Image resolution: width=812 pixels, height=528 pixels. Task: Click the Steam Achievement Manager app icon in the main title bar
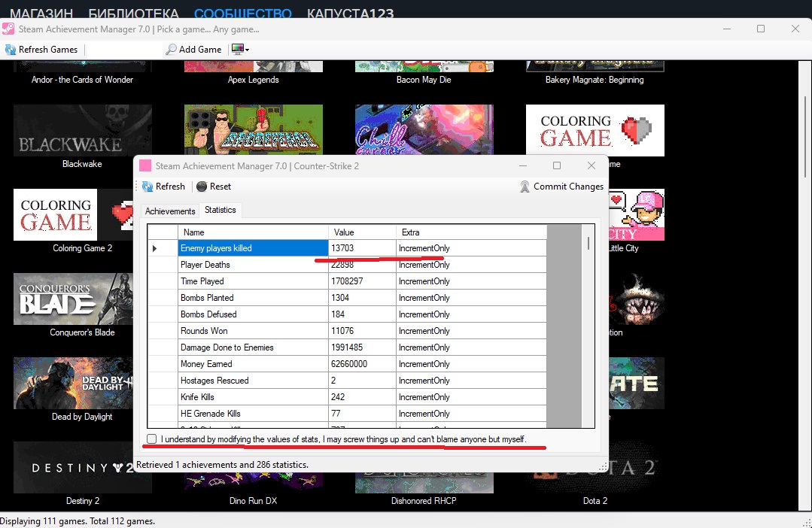[8, 29]
